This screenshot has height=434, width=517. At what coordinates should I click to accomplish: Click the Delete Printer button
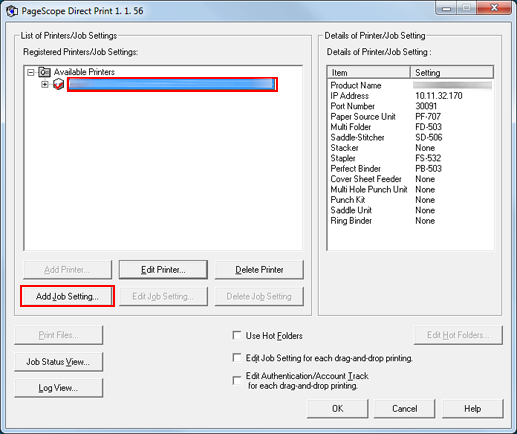(x=259, y=270)
